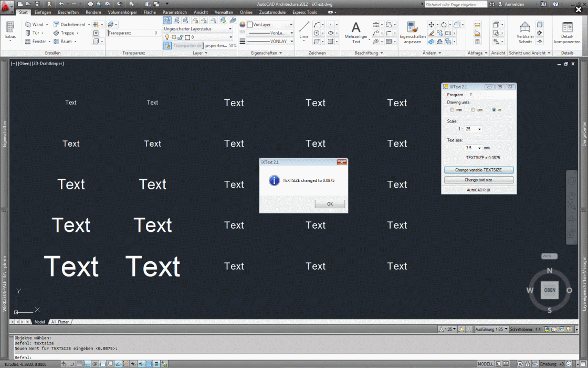Open the Detailkomponenten tool
This screenshot has height=368, width=588.
(567, 32)
